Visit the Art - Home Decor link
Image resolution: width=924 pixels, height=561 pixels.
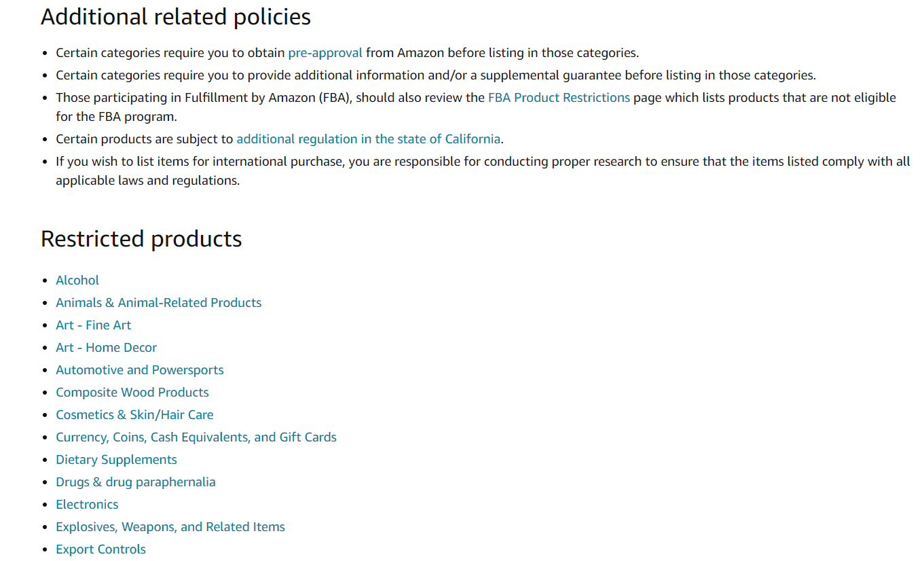(106, 348)
